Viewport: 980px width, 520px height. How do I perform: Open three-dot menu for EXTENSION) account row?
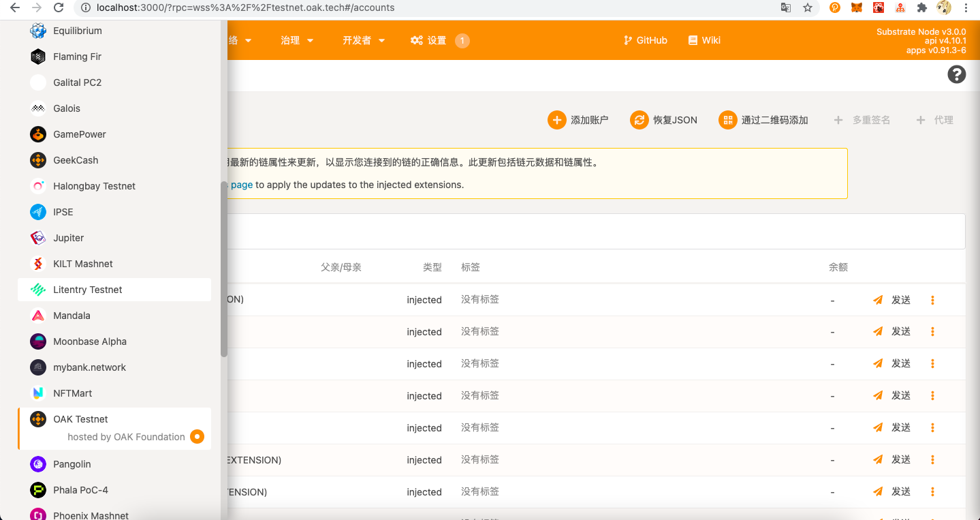pos(932,460)
